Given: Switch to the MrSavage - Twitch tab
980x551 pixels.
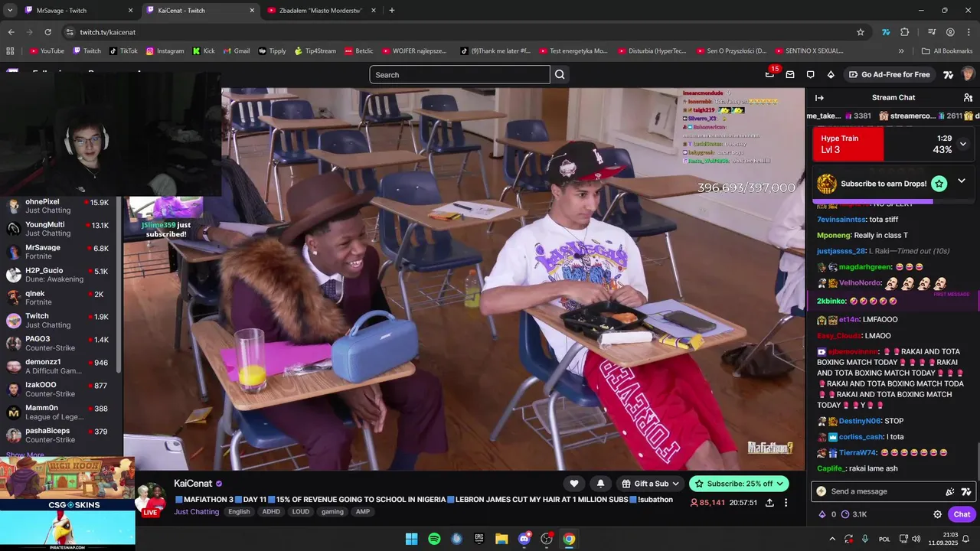Looking at the screenshot, I should [77, 11].
